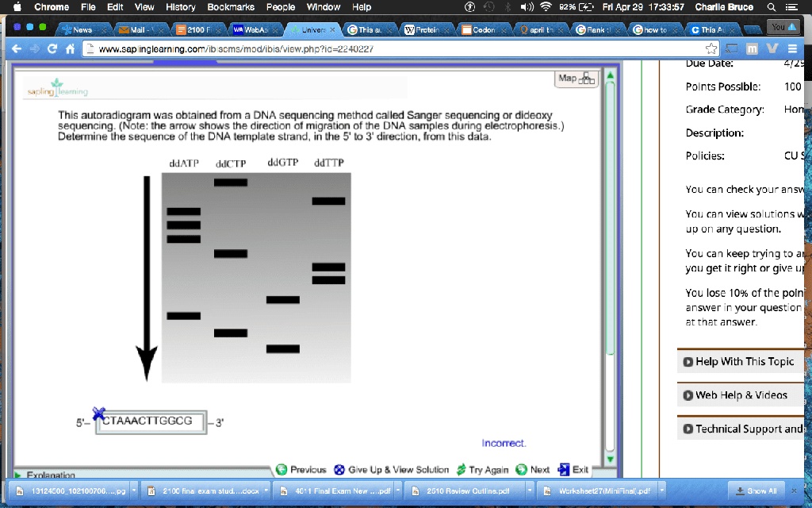Viewport: 812px width, 508px height.
Task: Click the answer field containing CTAAACTTGGCG
Action: point(151,421)
